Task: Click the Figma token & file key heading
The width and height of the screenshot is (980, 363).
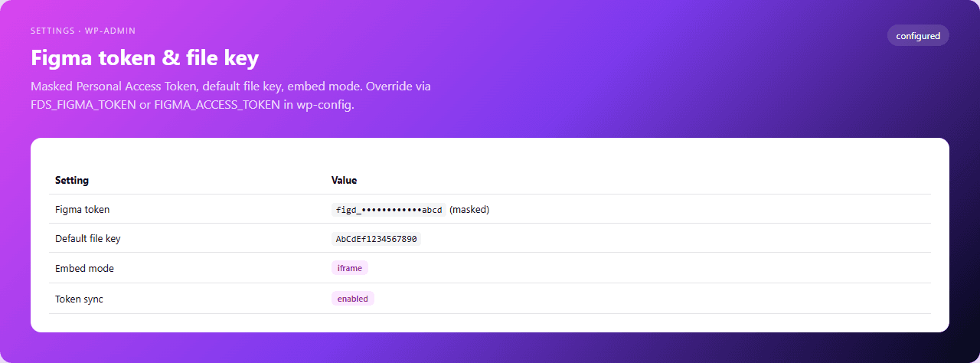Action: pos(145,58)
